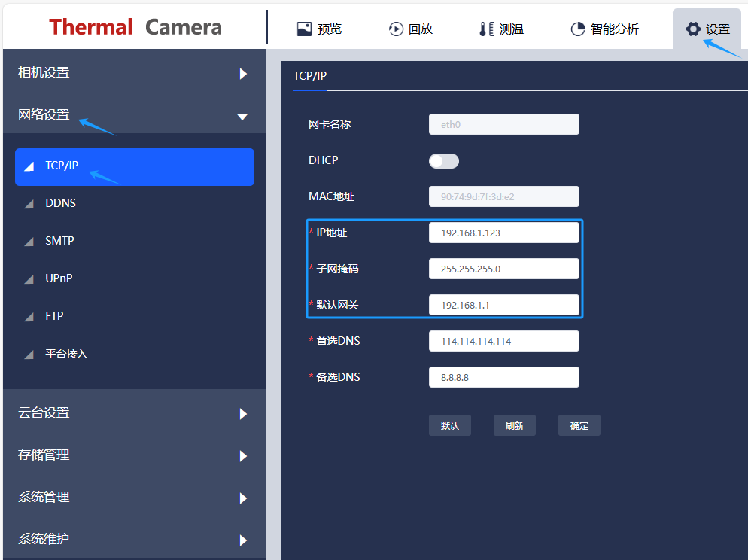This screenshot has width=748, height=560.
Task: Click the 默认 default button
Action: pos(450,425)
